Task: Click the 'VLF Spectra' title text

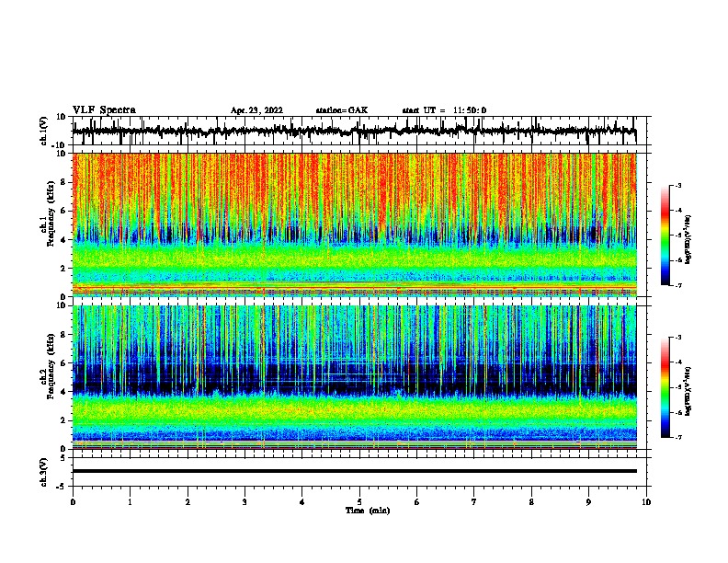Action: click(104, 109)
